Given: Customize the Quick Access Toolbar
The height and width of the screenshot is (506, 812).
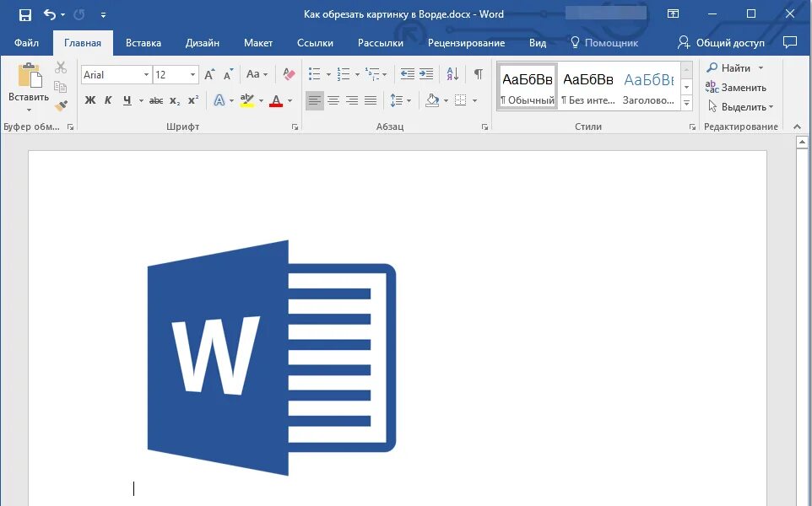Looking at the screenshot, I should [x=103, y=15].
